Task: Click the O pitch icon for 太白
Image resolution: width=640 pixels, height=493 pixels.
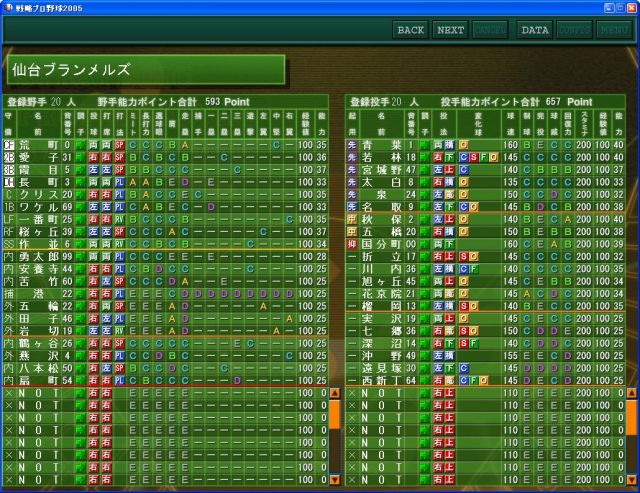Action: pyautogui.click(x=464, y=182)
